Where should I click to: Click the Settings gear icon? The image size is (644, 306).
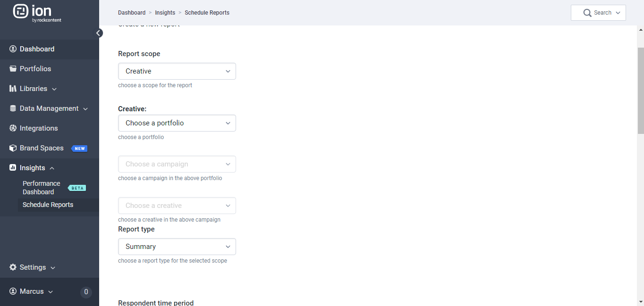point(13,267)
